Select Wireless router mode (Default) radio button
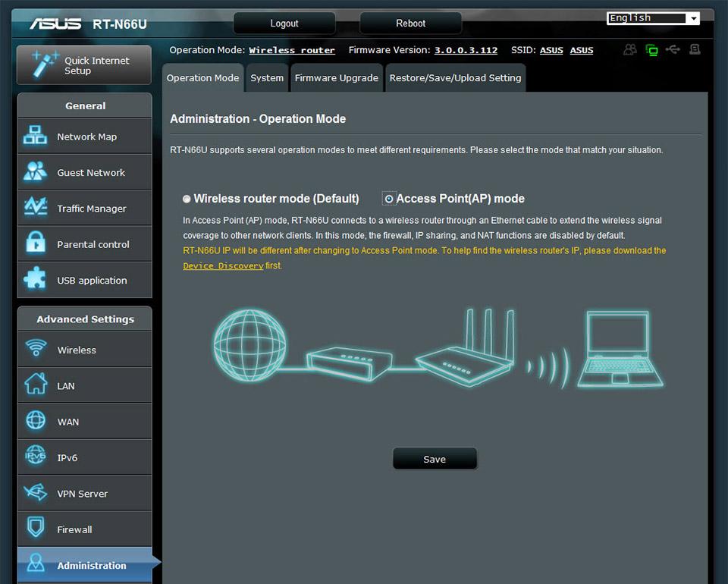Image resolution: width=728 pixels, height=584 pixels. point(187,199)
